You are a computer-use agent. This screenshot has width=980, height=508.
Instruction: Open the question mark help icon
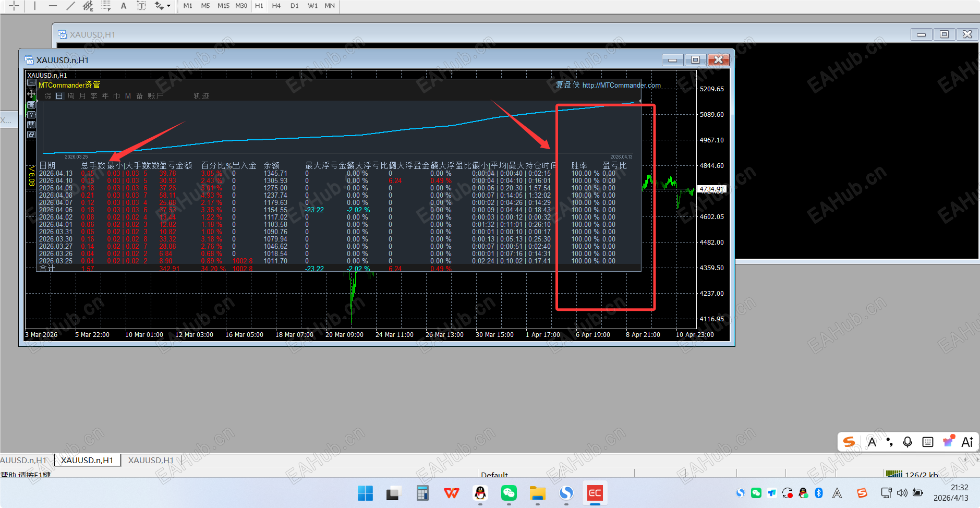point(31,115)
